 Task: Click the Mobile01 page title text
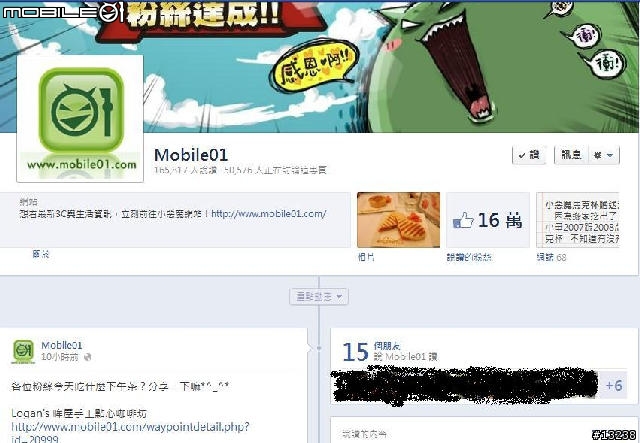[x=191, y=155]
